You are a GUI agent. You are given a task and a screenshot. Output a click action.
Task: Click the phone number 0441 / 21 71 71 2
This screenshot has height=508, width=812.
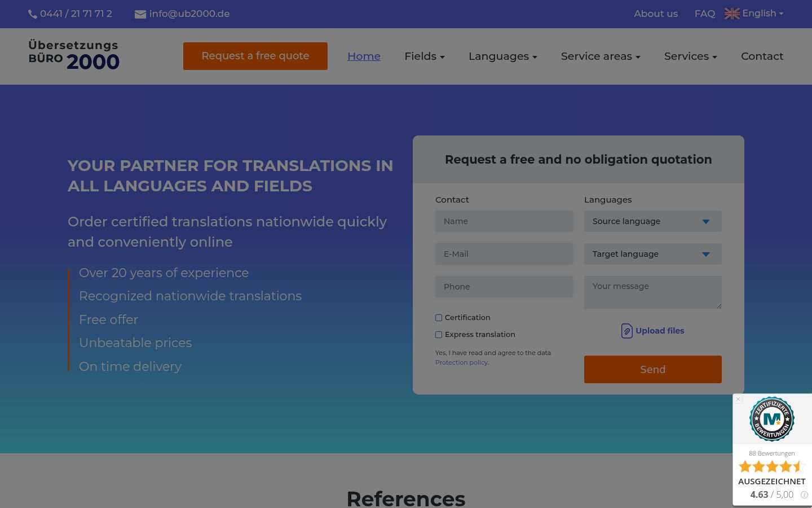76,14
